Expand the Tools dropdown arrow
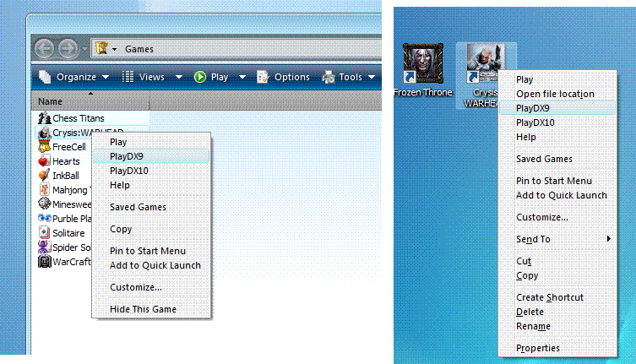This screenshot has width=636, height=364. coord(372,77)
